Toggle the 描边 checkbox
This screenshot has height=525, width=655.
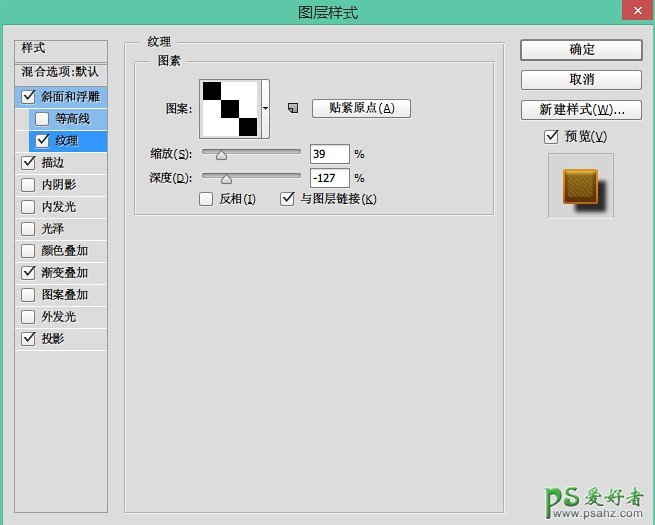click(28, 162)
